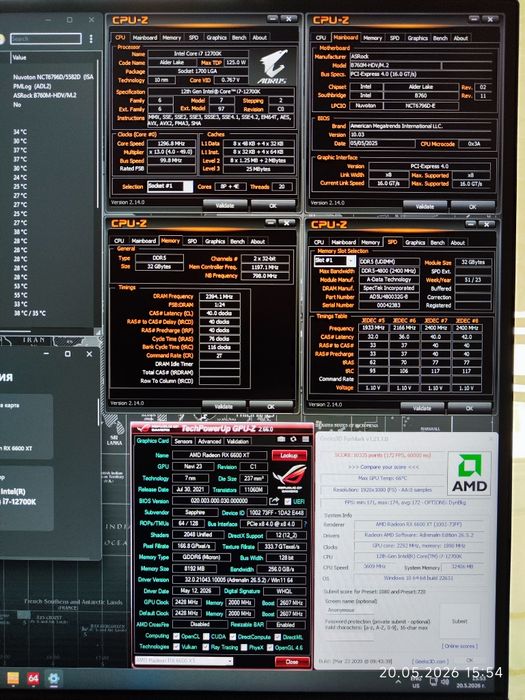Click the Bus Interface question mark icon

(x=305, y=524)
